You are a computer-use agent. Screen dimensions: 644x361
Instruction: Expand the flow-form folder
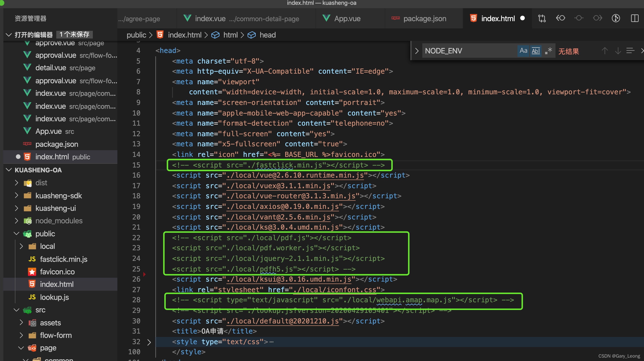pyautogui.click(x=21, y=335)
